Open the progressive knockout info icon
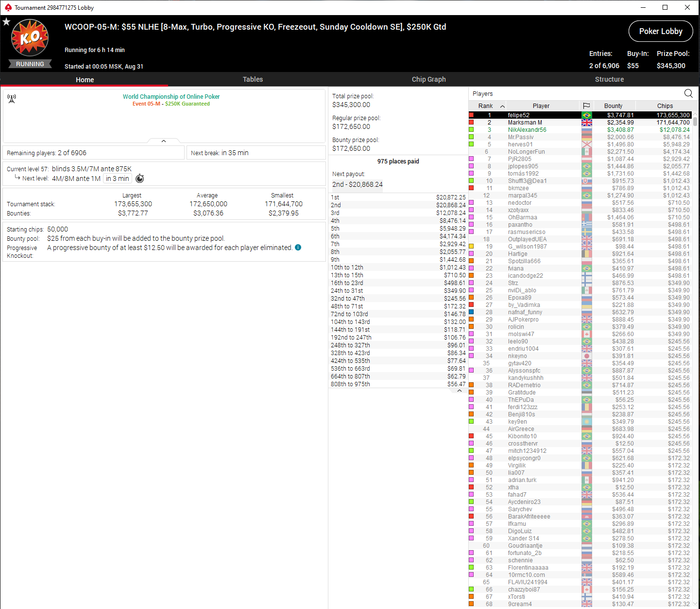Viewport: 700px width, 609px height. pyautogui.click(x=298, y=247)
